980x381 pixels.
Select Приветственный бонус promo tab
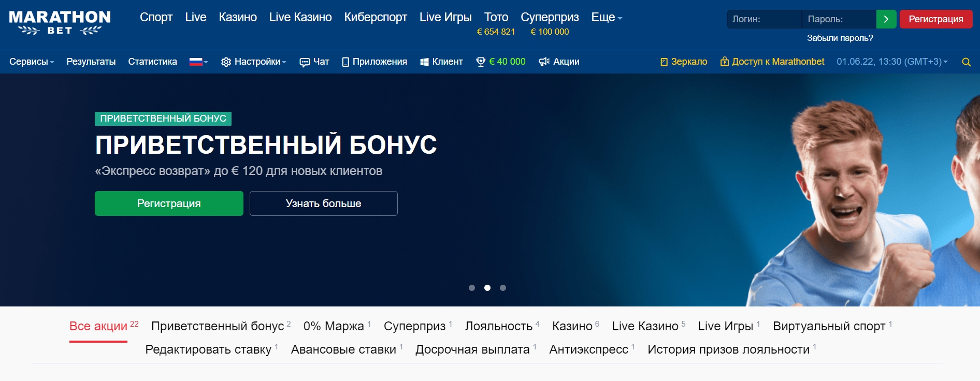(221, 326)
